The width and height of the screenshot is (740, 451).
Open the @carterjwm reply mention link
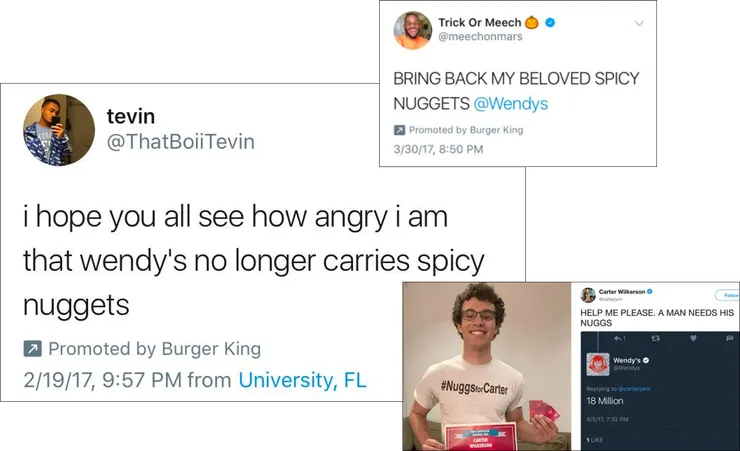click(635, 389)
